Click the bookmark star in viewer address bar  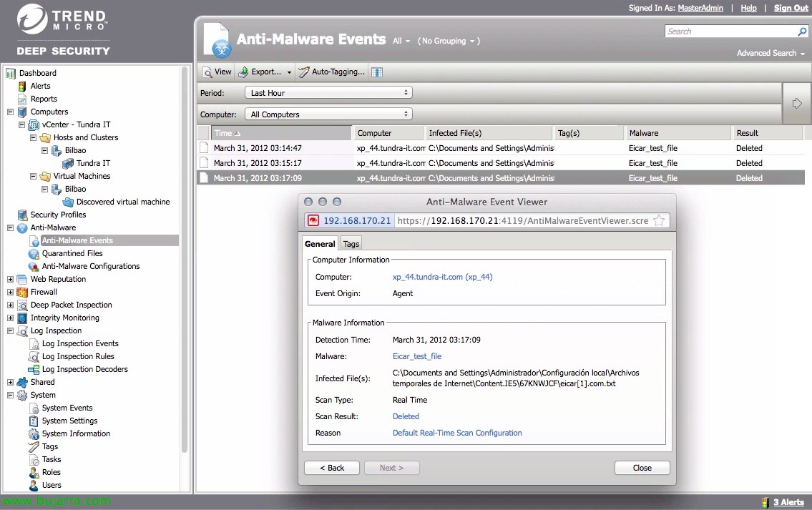pyautogui.click(x=659, y=220)
